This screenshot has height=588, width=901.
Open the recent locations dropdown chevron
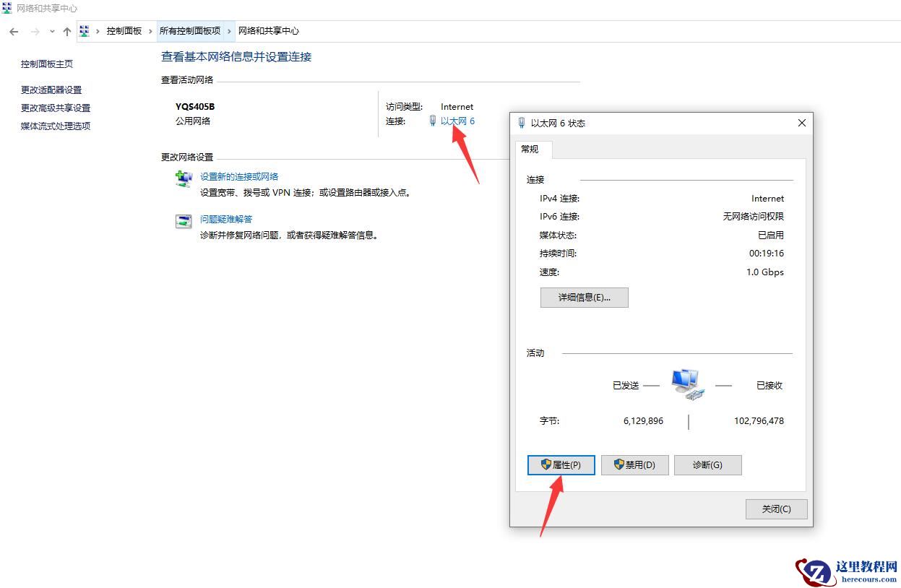[x=51, y=31]
